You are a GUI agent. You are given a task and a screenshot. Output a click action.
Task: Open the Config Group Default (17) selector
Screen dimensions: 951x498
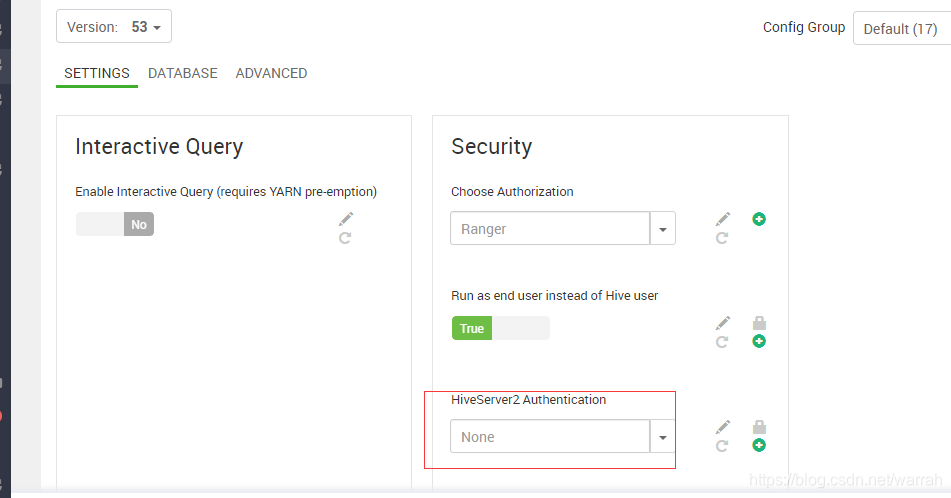click(902, 29)
